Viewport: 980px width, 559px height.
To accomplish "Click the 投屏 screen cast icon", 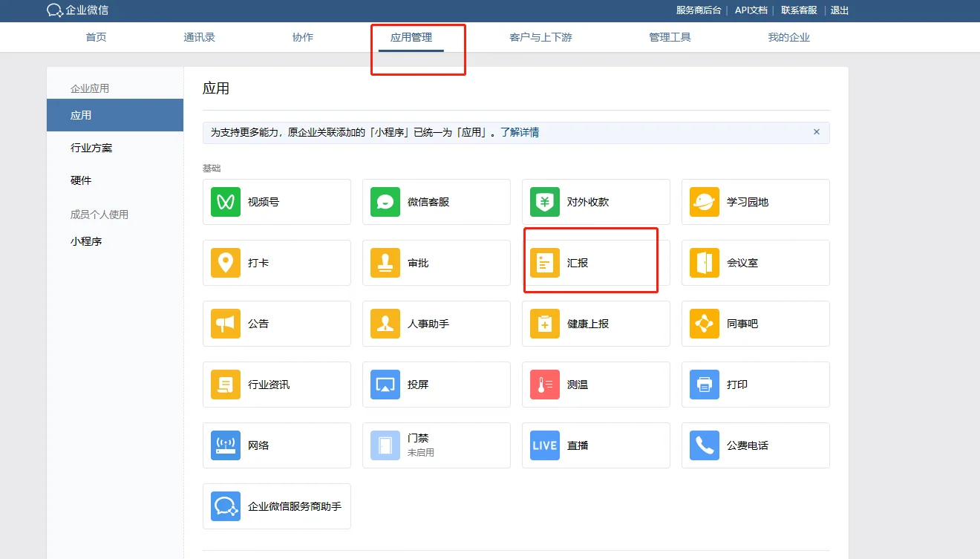I will coord(385,385).
